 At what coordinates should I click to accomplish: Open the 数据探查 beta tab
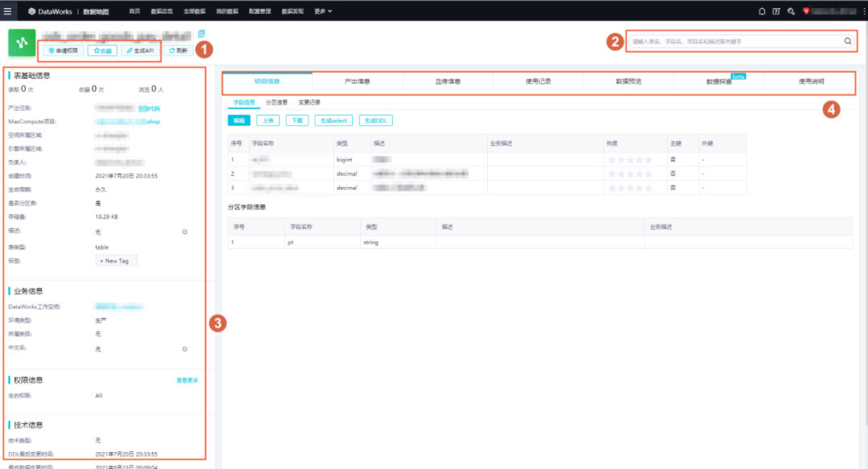[719, 81]
